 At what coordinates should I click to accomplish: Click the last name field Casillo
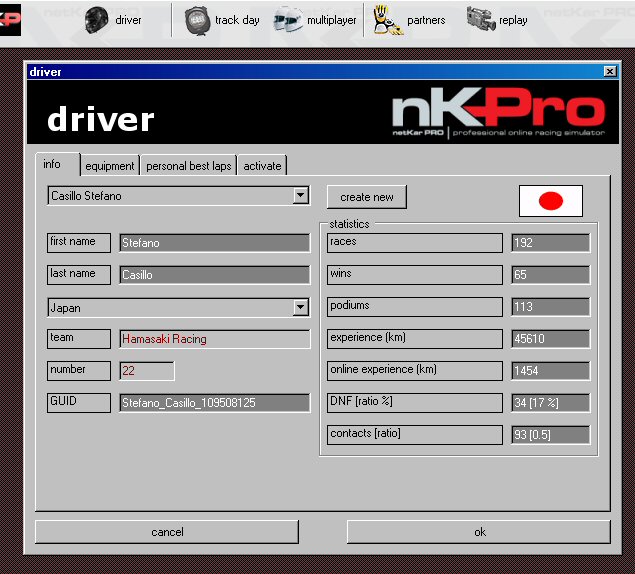click(x=215, y=275)
